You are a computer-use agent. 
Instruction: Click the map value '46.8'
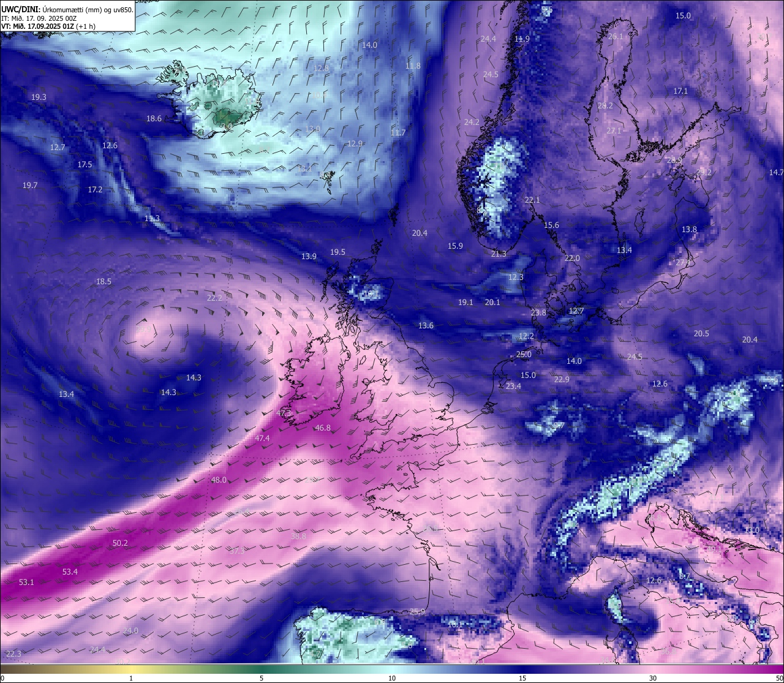(x=323, y=428)
